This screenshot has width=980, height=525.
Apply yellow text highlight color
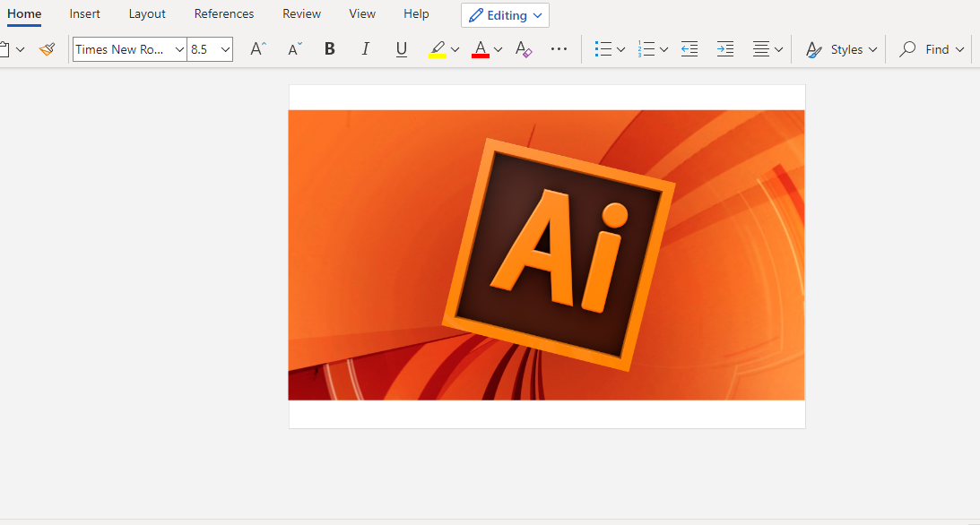438,49
